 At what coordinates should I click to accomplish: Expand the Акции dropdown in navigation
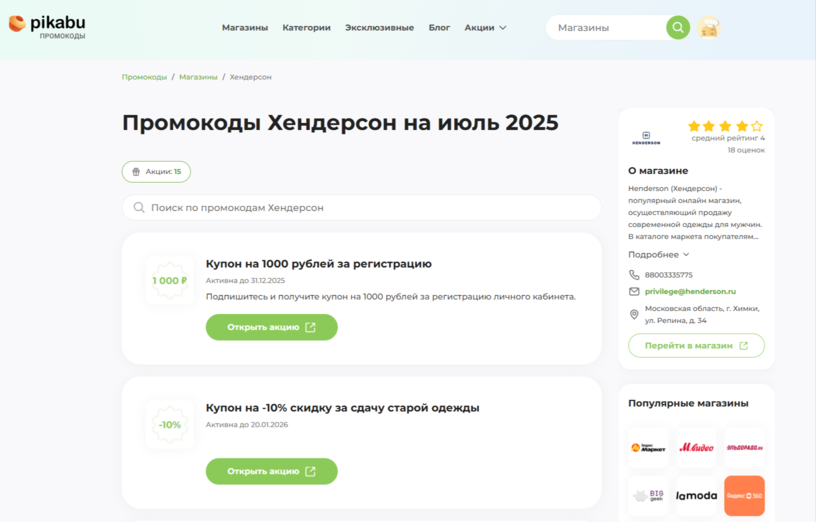click(485, 28)
